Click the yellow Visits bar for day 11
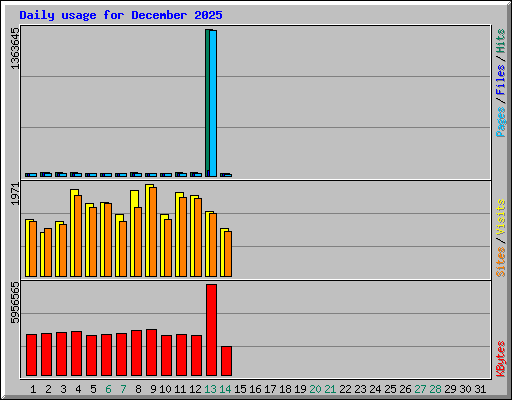The width and height of the screenshot is (512, 400). pyautogui.click(x=177, y=234)
